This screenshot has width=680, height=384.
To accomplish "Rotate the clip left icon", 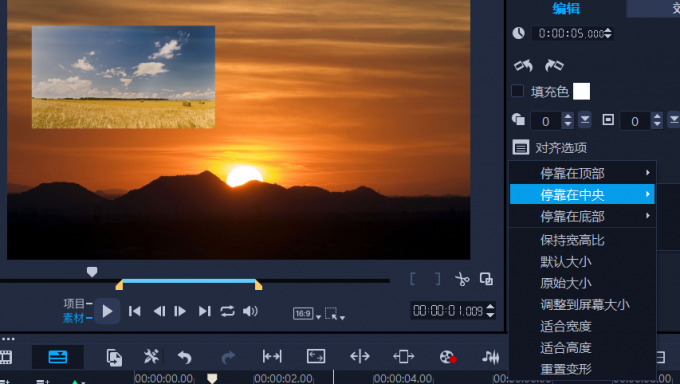I will pyautogui.click(x=523, y=66).
